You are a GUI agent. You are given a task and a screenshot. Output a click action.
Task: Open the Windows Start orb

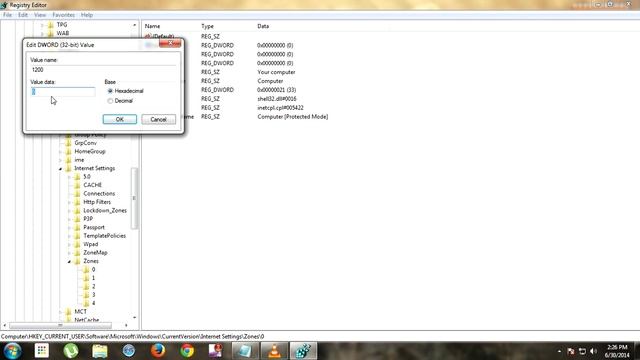12,351
